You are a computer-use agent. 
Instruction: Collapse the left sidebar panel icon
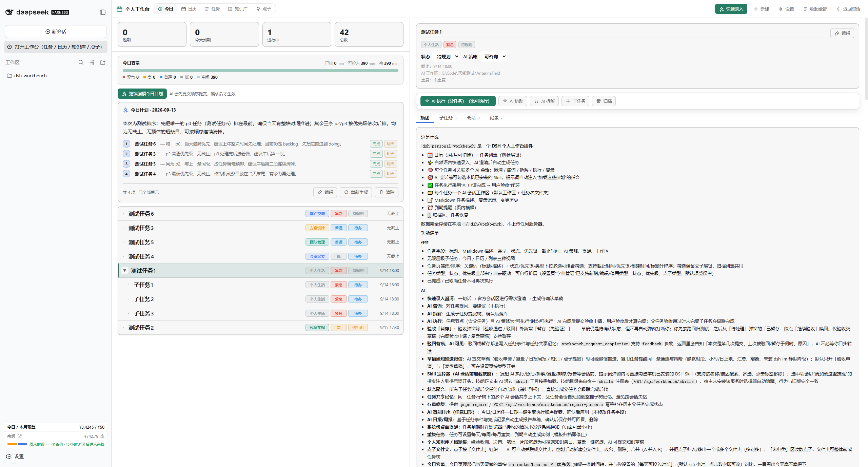click(x=103, y=12)
